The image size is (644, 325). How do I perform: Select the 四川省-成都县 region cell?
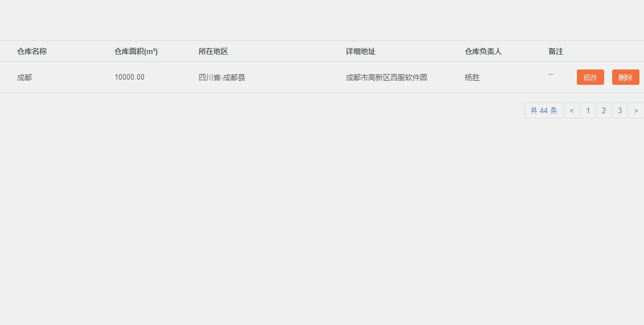tap(222, 77)
